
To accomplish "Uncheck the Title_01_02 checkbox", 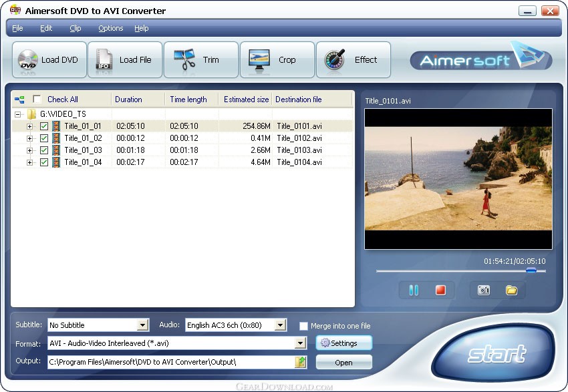I will point(44,138).
